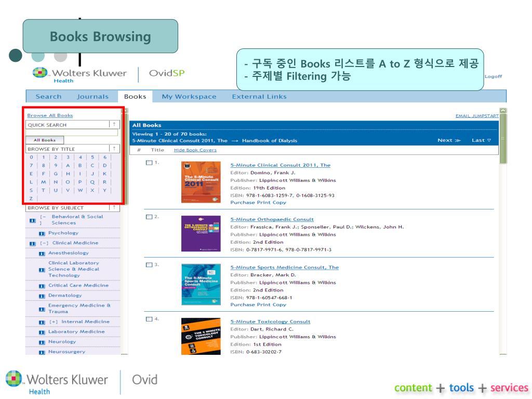Browse titles starting with number 5
The image size is (532, 399).
pyautogui.click(x=92, y=157)
